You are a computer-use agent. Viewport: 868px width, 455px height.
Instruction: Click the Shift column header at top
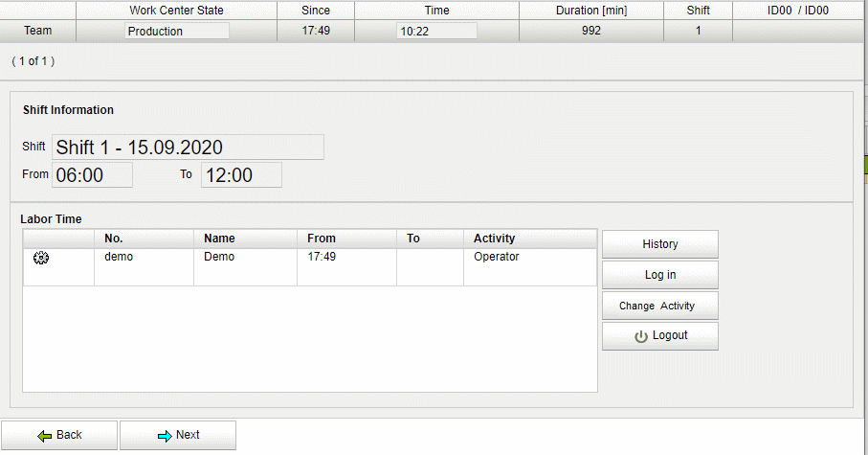(698, 10)
